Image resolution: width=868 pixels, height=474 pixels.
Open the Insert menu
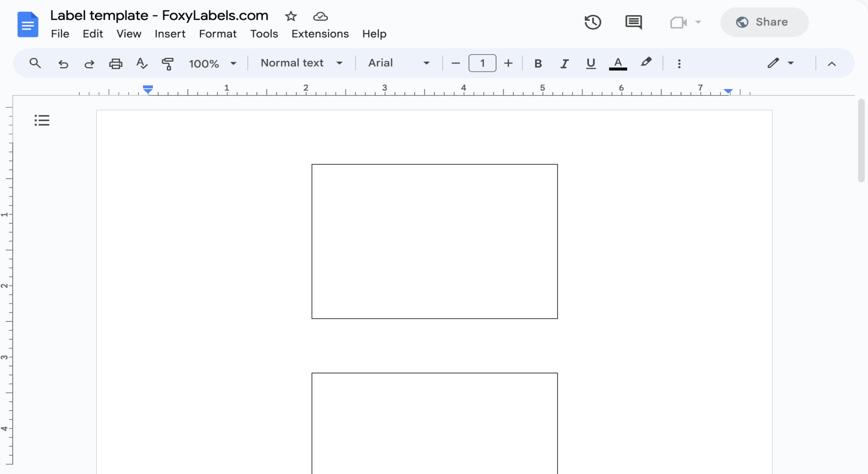[x=170, y=34]
